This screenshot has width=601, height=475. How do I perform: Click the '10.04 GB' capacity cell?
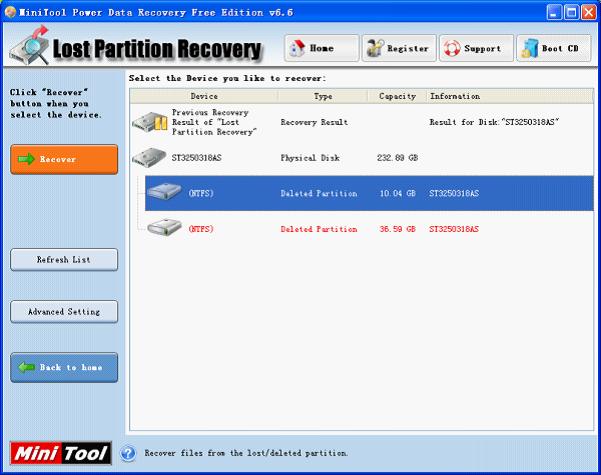tap(397, 193)
